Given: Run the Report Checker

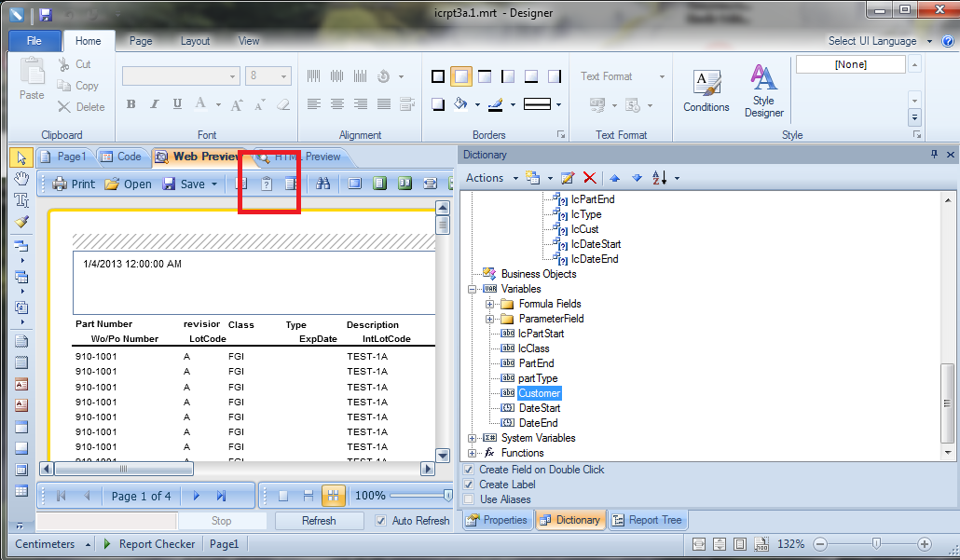Looking at the screenshot, I should tap(149, 544).
